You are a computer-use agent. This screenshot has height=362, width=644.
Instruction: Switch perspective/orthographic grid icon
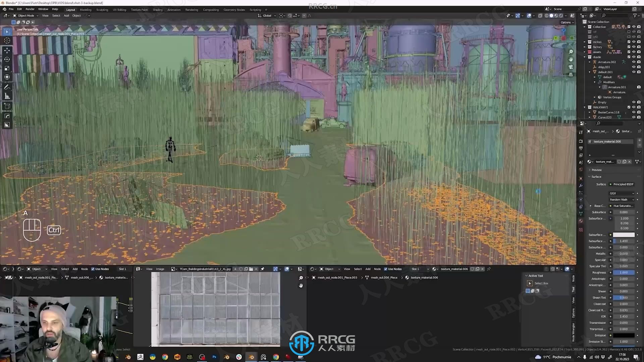[571, 74]
